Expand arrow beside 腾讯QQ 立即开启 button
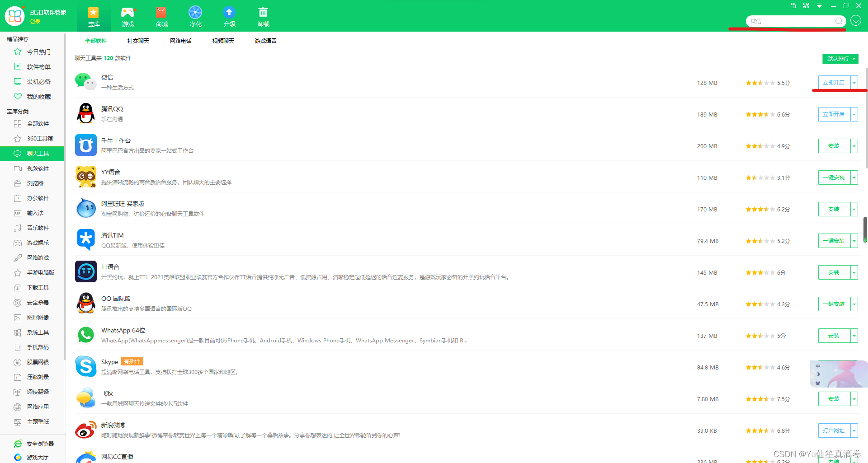This screenshot has width=868, height=463. (x=854, y=114)
